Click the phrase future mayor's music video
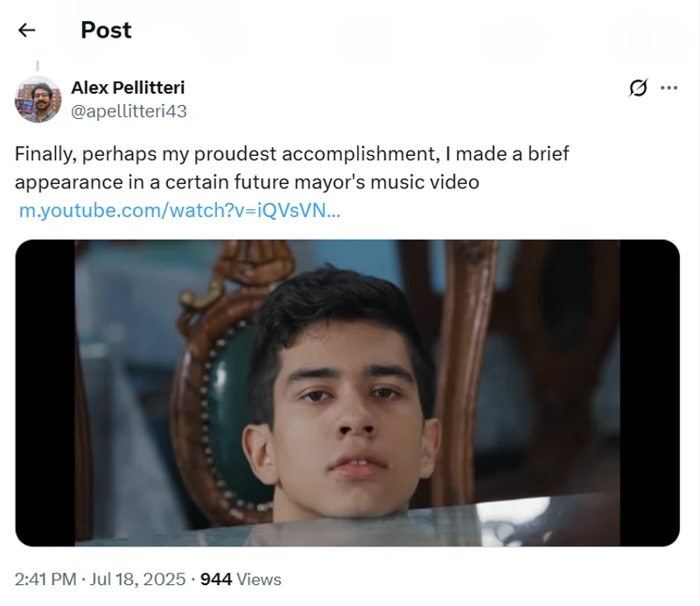The image size is (700, 606). 376,182
